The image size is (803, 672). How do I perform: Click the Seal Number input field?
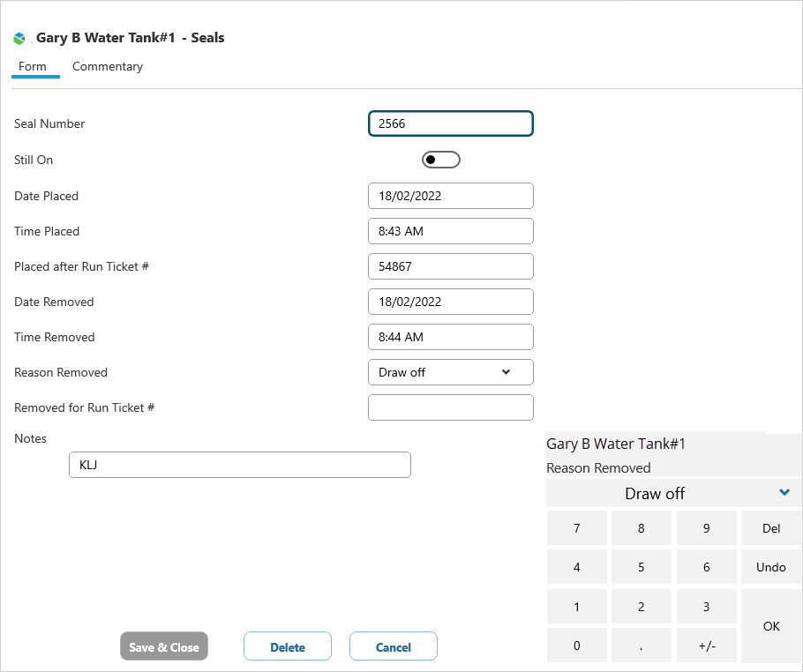(450, 124)
